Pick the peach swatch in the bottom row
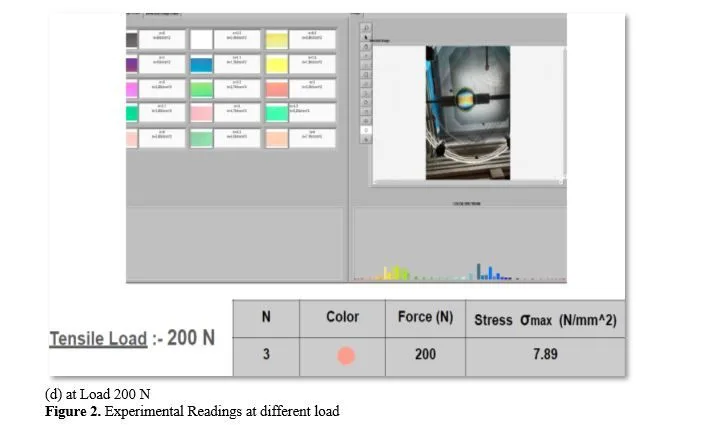Image resolution: width=712 pixels, height=430 pixels. [x=277, y=138]
